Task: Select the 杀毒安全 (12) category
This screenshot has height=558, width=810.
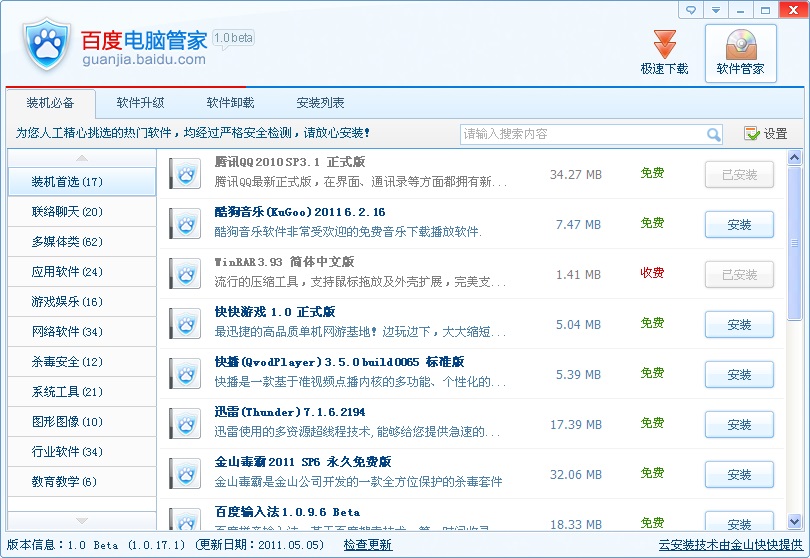Action: point(67,362)
